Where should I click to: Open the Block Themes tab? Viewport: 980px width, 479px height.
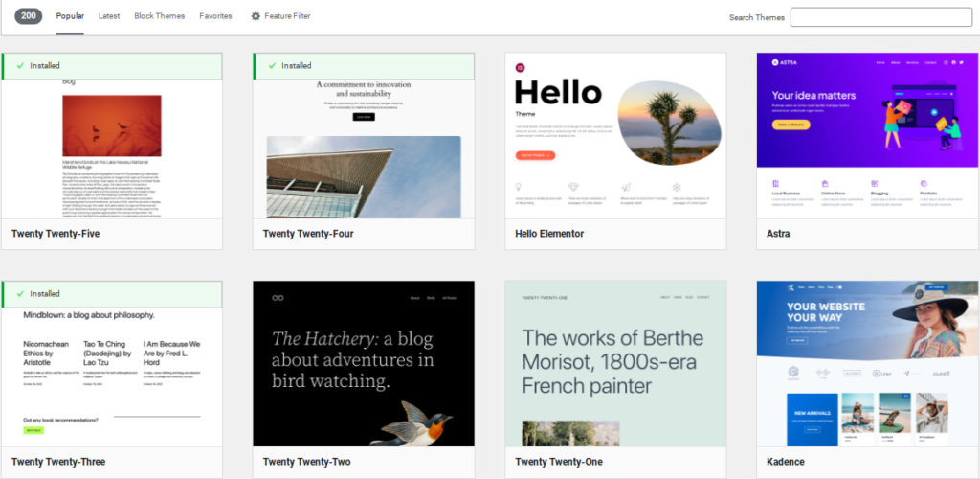tap(160, 16)
